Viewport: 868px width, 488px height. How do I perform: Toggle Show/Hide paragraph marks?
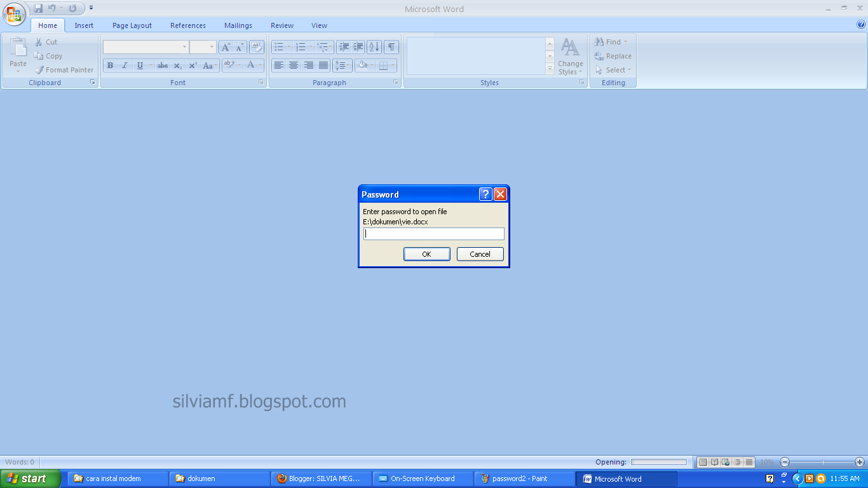pos(391,47)
